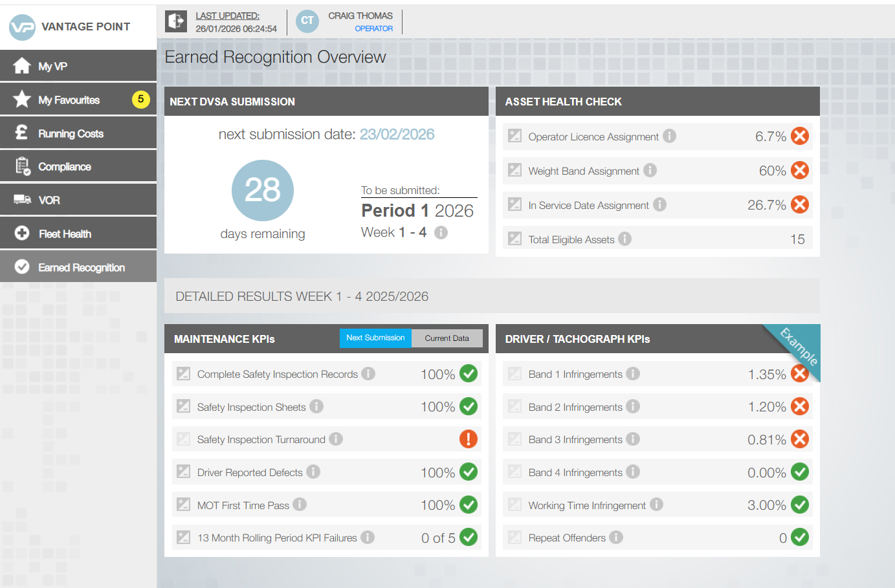Switch to Current Data view
The image size is (895, 588).
pyautogui.click(x=447, y=338)
